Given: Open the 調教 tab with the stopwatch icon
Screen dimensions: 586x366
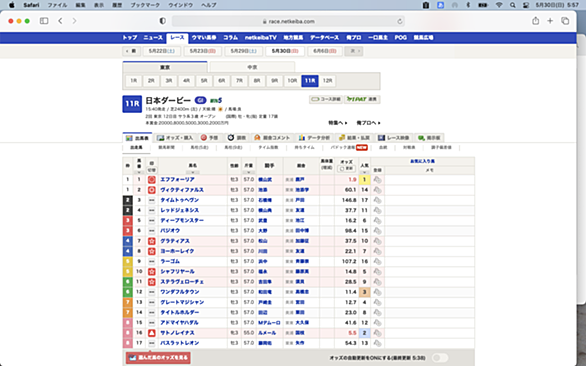Looking at the screenshot, I should (237, 138).
